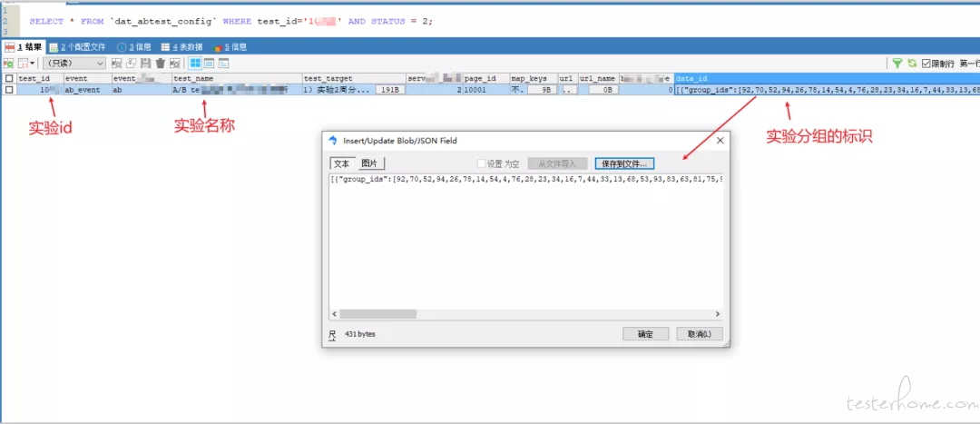This screenshot has width=980, height=424.
Task: Click the 保存到文件... button
Action: coord(624,163)
